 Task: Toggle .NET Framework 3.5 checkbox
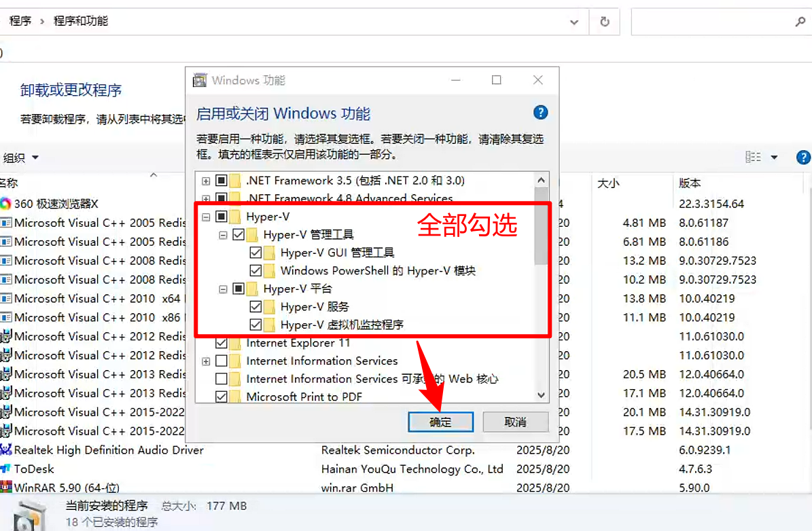[x=221, y=181]
